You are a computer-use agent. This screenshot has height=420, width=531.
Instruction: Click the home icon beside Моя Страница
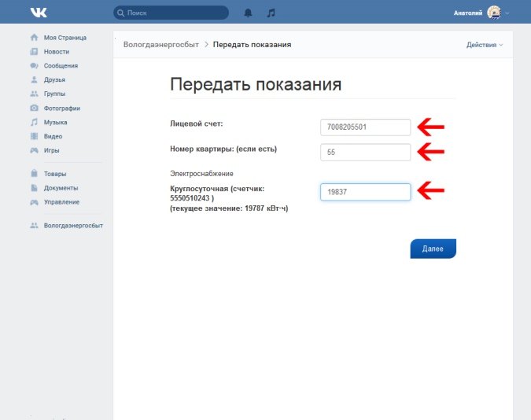pyautogui.click(x=34, y=38)
